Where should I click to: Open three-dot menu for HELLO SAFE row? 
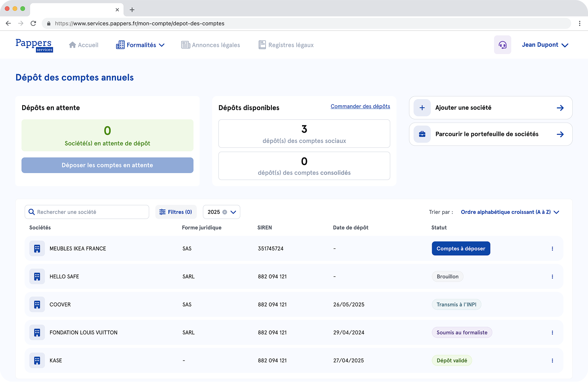[x=552, y=277]
